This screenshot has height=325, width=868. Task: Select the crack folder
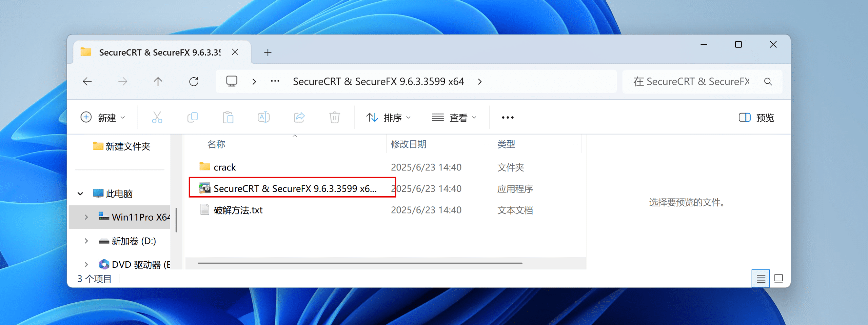coord(224,167)
